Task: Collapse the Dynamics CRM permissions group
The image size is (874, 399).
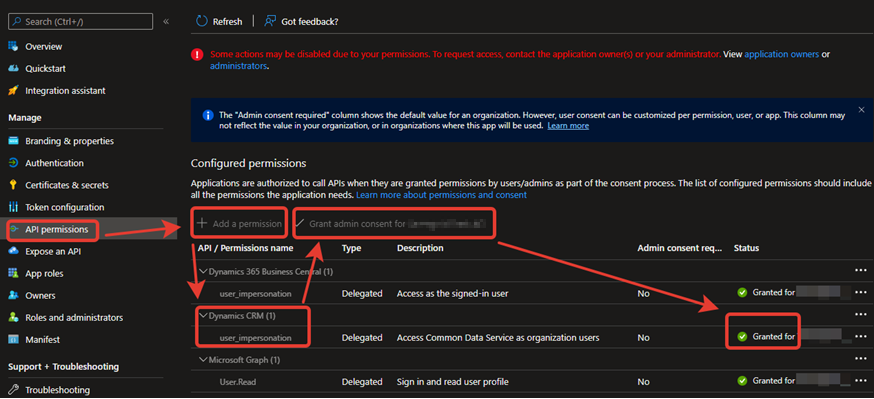Action: [x=203, y=315]
